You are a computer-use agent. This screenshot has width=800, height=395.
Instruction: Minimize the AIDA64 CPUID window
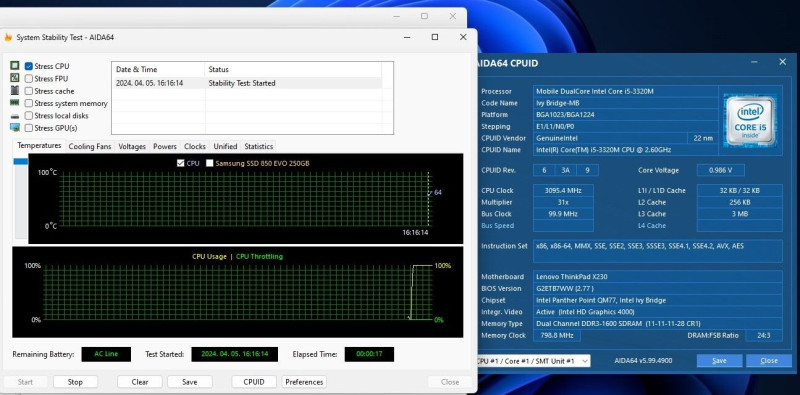(755, 62)
